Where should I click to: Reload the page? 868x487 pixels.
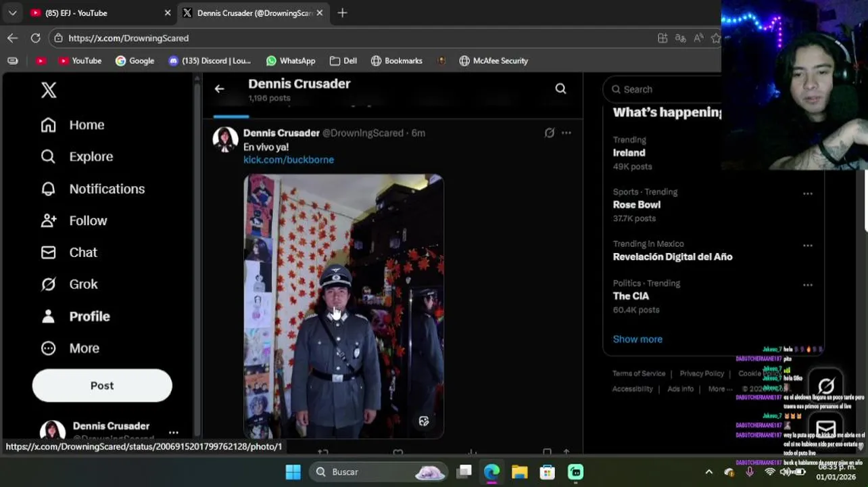point(35,38)
